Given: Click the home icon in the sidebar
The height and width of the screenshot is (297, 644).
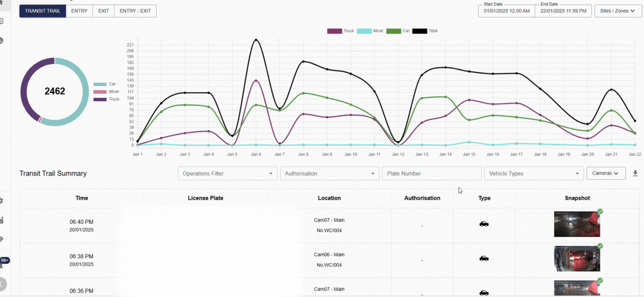Looking at the screenshot, I should (x=1, y=2).
